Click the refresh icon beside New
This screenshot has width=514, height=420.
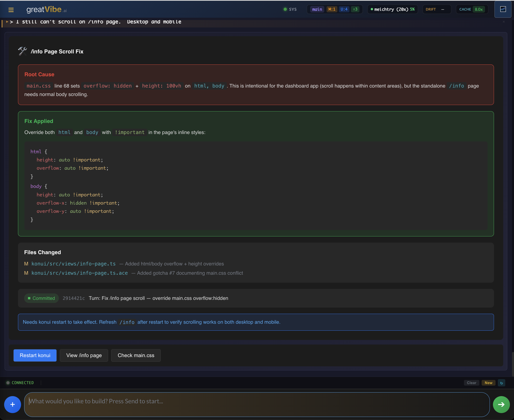point(501,383)
